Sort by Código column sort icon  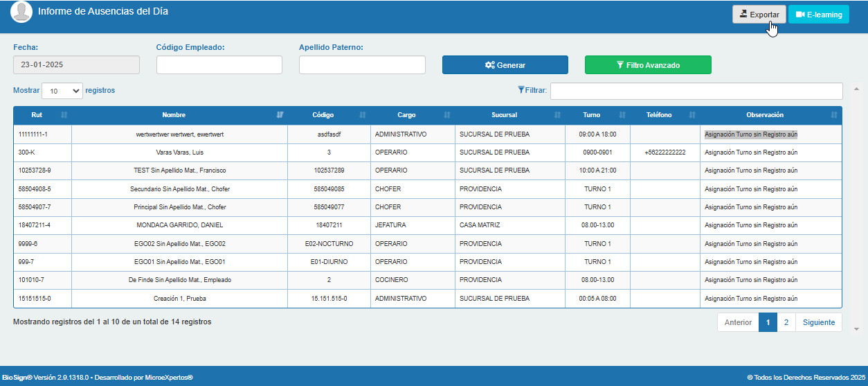point(363,115)
